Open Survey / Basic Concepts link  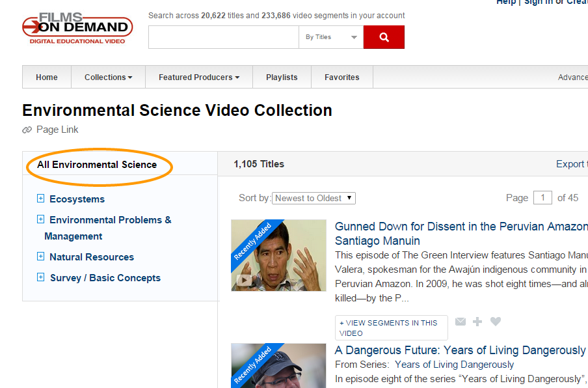105,278
